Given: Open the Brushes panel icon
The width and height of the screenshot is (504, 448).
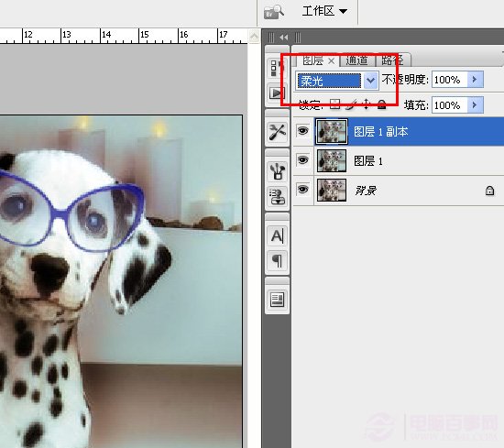Looking at the screenshot, I should [x=278, y=171].
